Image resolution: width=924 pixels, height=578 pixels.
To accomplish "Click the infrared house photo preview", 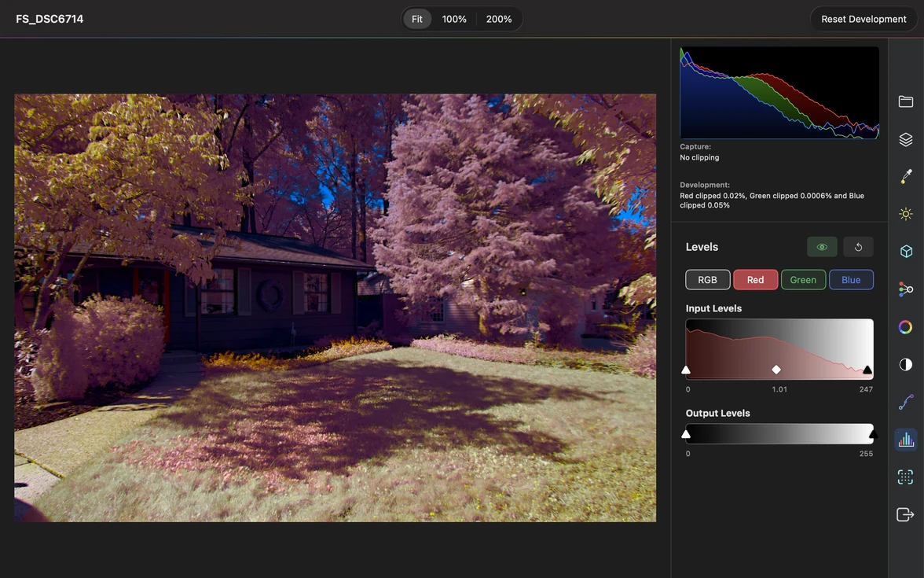I will click(335, 308).
